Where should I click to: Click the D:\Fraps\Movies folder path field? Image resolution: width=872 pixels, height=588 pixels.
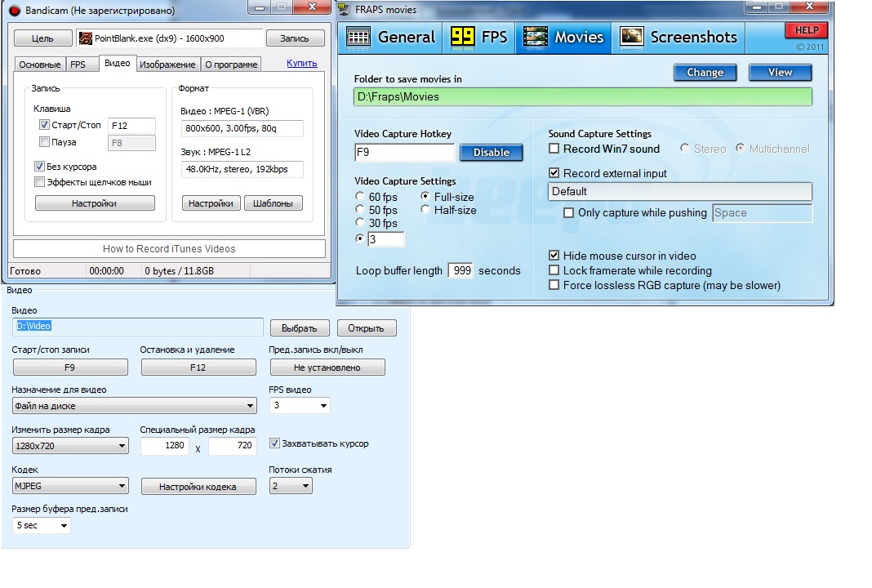(x=583, y=97)
